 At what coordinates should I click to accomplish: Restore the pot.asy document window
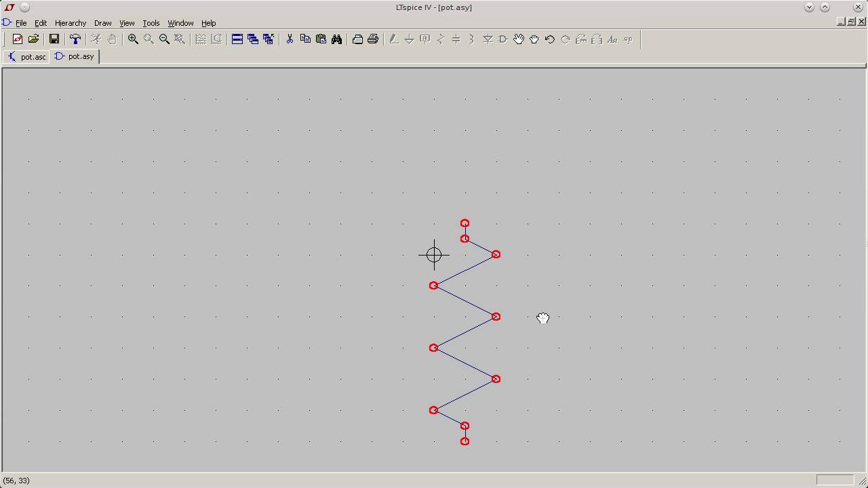click(x=852, y=22)
